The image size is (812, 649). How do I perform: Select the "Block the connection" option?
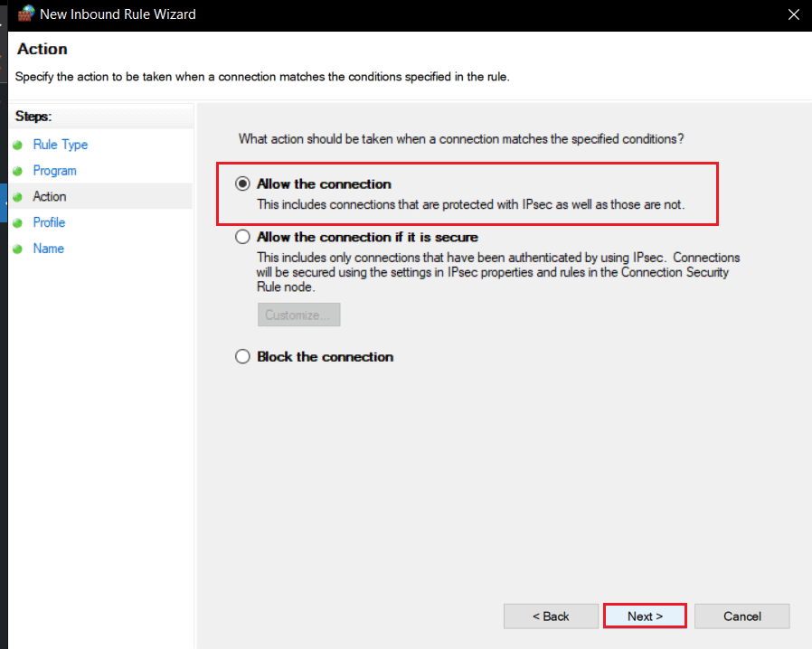pyautogui.click(x=242, y=356)
